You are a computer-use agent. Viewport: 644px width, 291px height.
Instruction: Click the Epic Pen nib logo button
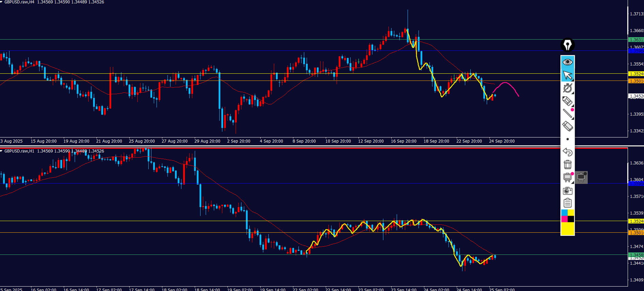tap(568, 45)
